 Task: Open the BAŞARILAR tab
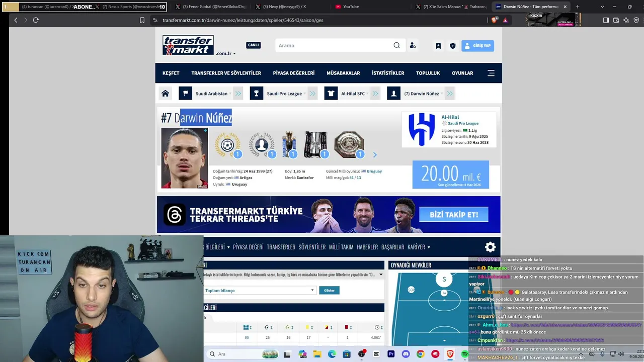pyautogui.click(x=393, y=247)
